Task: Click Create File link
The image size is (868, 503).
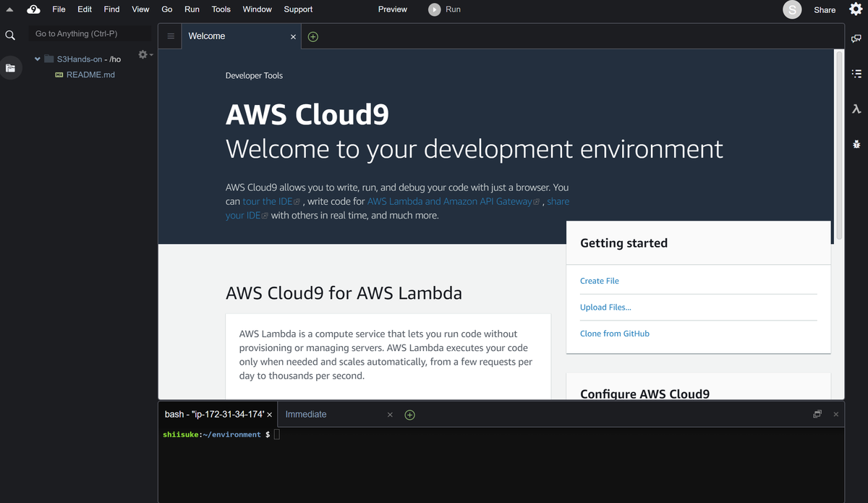Action: click(600, 281)
